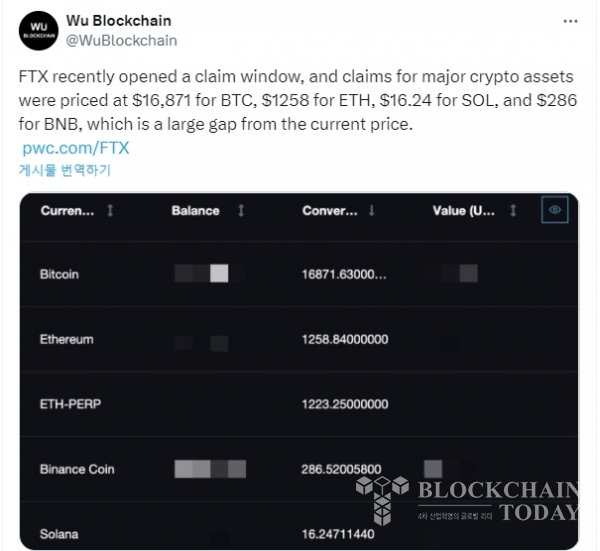Toggle the eye visibility icon in table header
This screenshot has height=551, width=600.
point(554,209)
